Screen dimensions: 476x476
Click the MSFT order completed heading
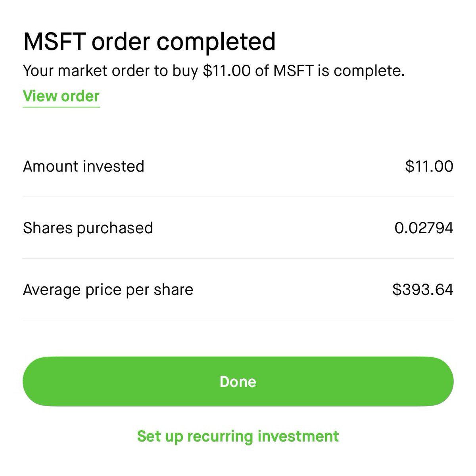pyautogui.click(x=149, y=42)
